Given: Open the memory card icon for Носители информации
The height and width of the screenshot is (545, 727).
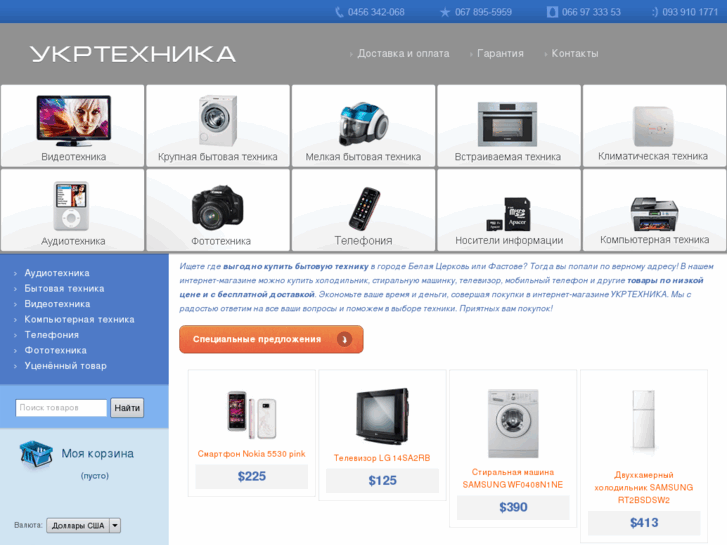Looking at the screenshot, I should [508, 214].
